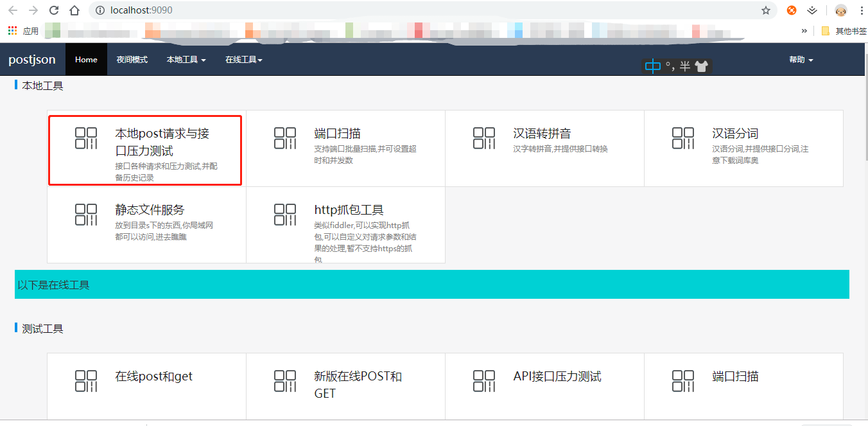Open the 应用 apps grid shortcut
The image size is (868, 426).
point(22,30)
